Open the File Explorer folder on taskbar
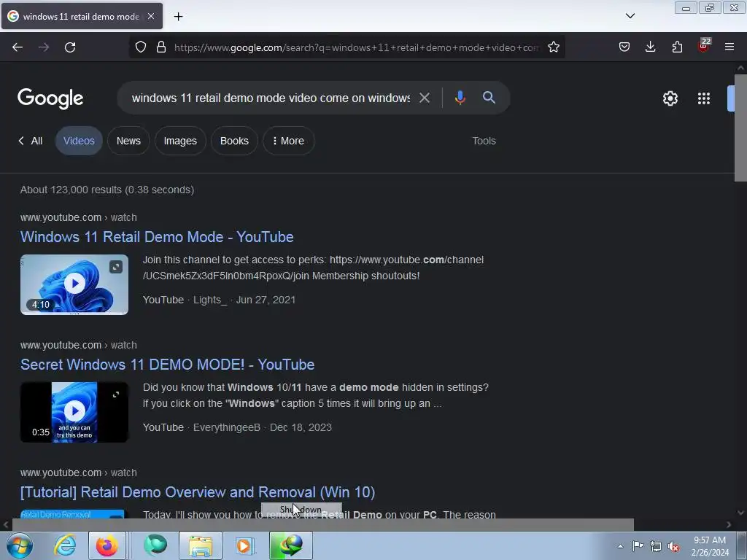747x560 pixels. point(201,545)
